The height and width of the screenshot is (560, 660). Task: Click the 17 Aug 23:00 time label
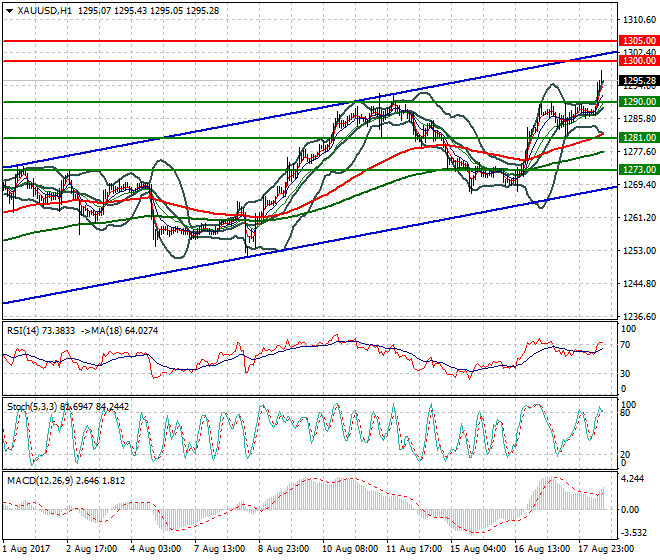[606, 549]
